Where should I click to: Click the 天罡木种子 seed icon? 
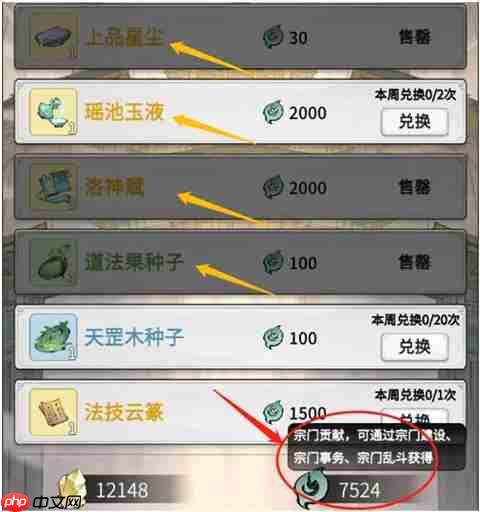(x=53, y=337)
